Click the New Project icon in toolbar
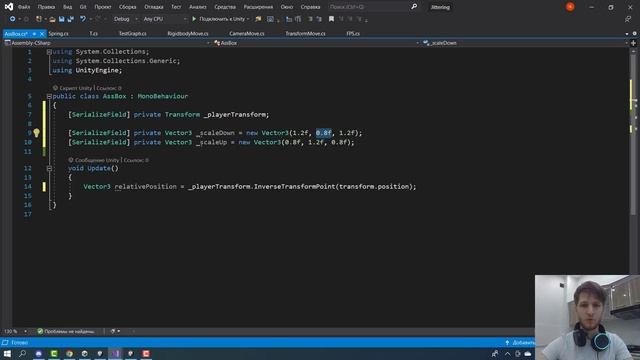 tap(39, 19)
